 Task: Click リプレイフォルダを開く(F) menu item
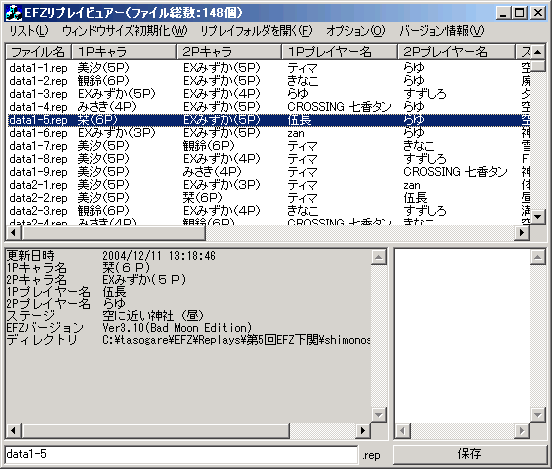pos(256,31)
